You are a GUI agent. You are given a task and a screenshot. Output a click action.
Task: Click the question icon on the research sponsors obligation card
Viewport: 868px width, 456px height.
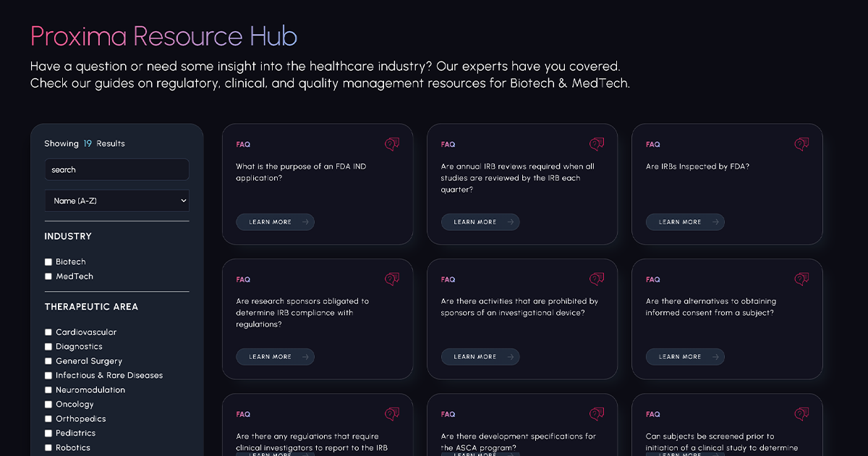click(391, 279)
